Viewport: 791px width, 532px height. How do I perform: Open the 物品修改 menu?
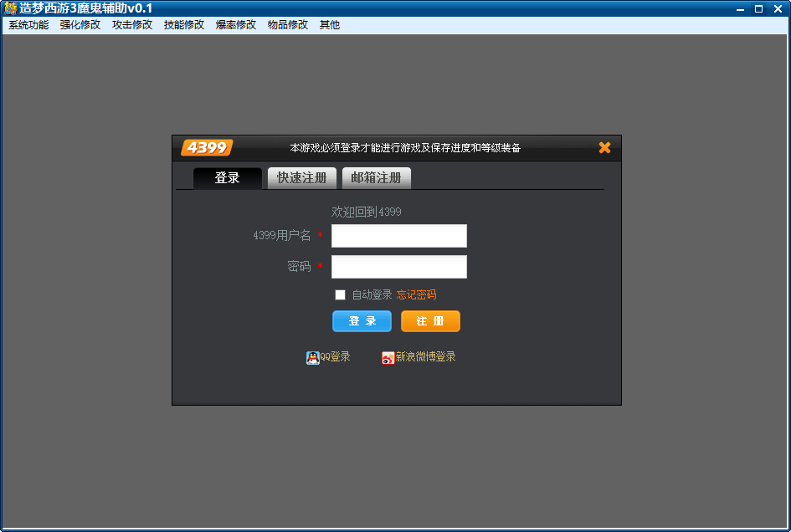point(288,25)
